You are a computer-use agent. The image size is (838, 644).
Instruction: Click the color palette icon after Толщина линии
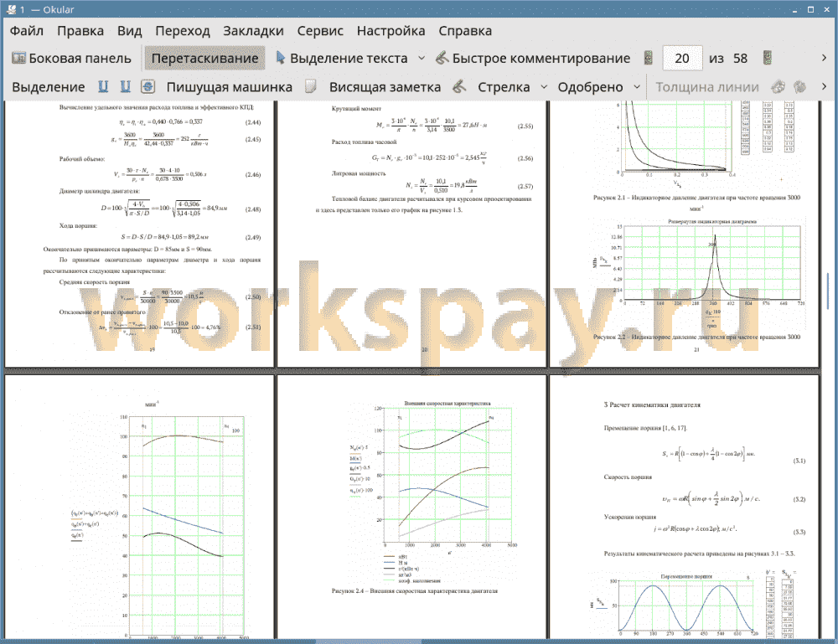pyautogui.click(x=779, y=86)
